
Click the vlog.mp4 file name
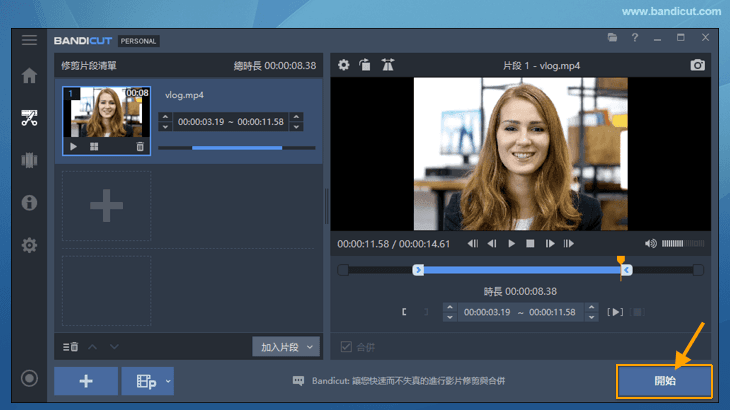pyautogui.click(x=184, y=95)
